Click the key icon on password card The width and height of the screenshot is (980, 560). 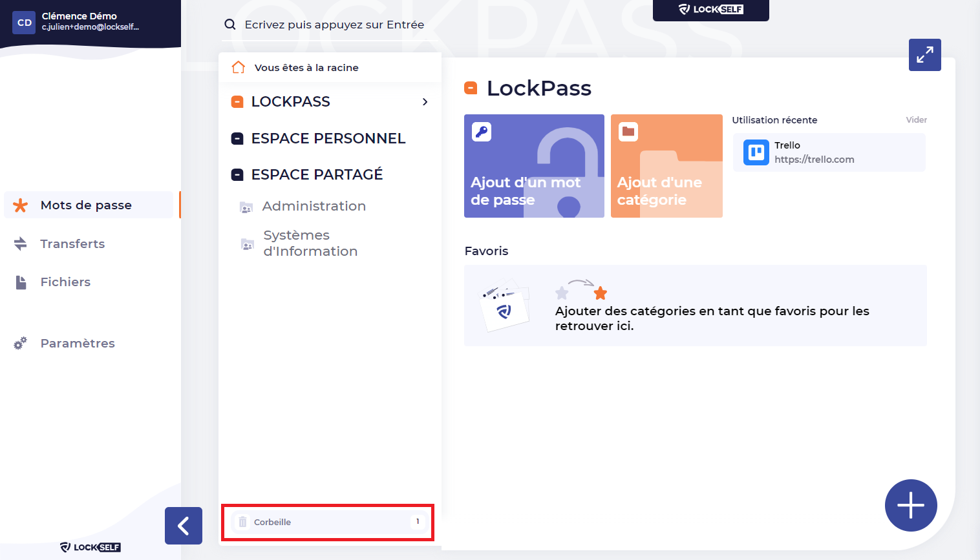pyautogui.click(x=482, y=132)
